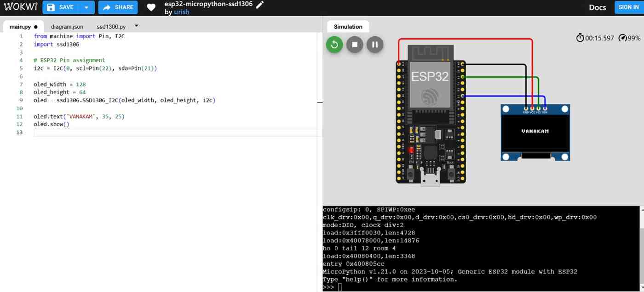The height and width of the screenshot is (292, 644).
Task: Edit project title with pencil icon
Action: pyautogui.click(x=260, y=4)
